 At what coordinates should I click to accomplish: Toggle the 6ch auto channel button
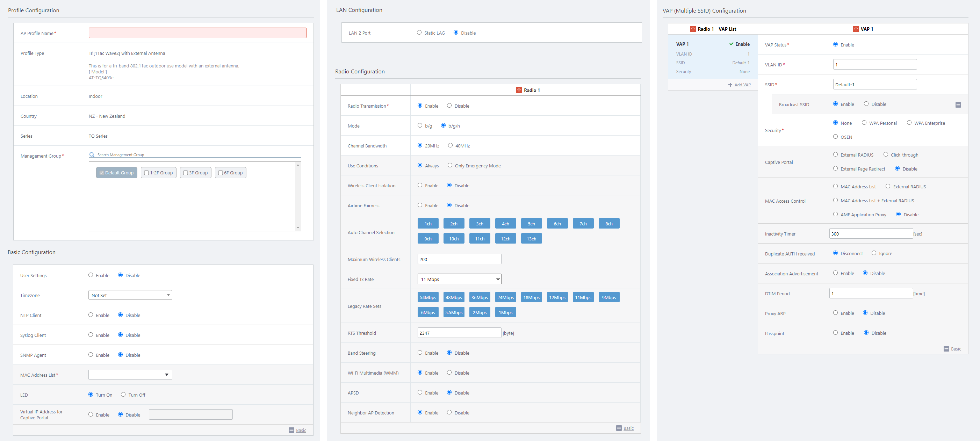557,224
